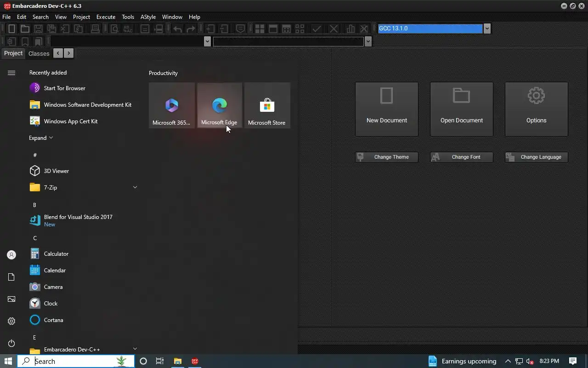Screen dimensions: 588x368
Task: Click the Toggle Bookmark toolbar icon
Action: pos(25,41)
